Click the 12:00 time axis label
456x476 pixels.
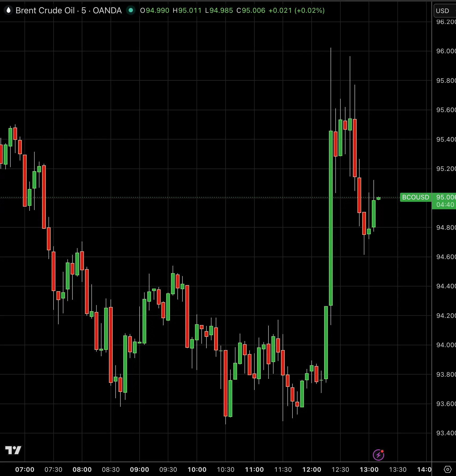(312, 469)
